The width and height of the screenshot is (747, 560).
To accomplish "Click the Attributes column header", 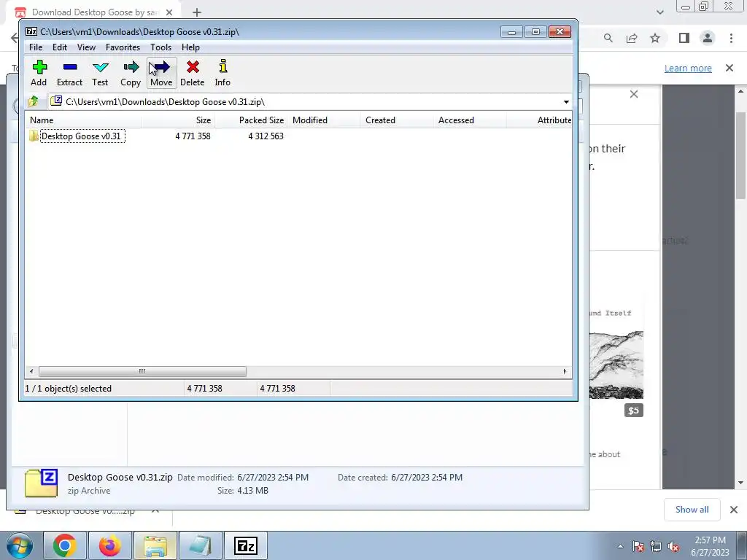I will click(539, 120).
